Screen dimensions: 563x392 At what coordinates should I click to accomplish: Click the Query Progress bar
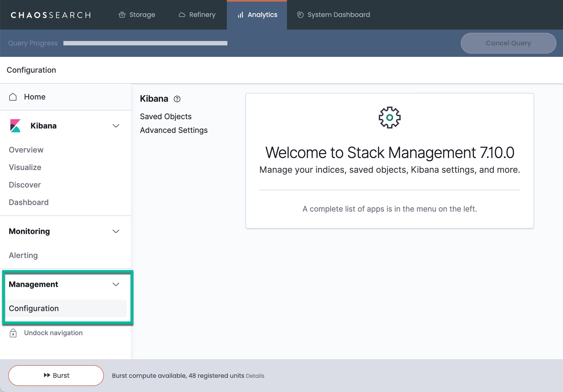point(145,43)
